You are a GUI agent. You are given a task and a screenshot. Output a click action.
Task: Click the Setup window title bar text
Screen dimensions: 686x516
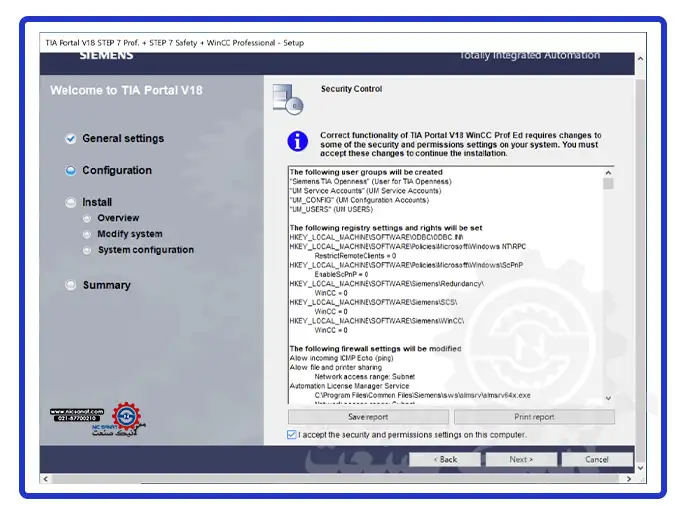click(175, 43)
